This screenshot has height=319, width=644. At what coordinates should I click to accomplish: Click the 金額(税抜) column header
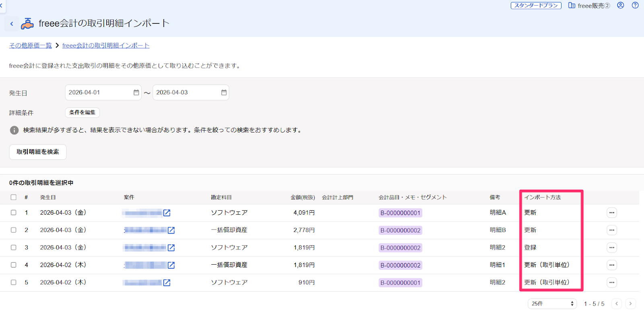pyautogui.click(x=303, y=197)
